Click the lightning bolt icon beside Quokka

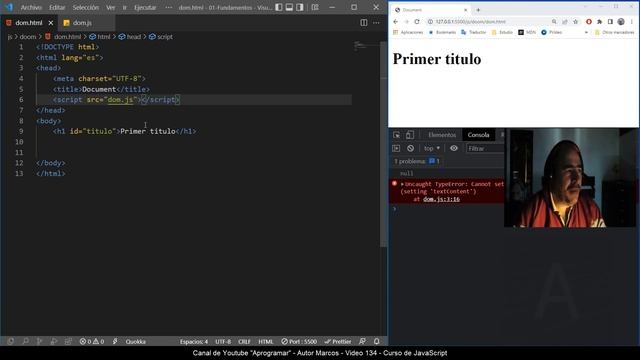point(115,341)
